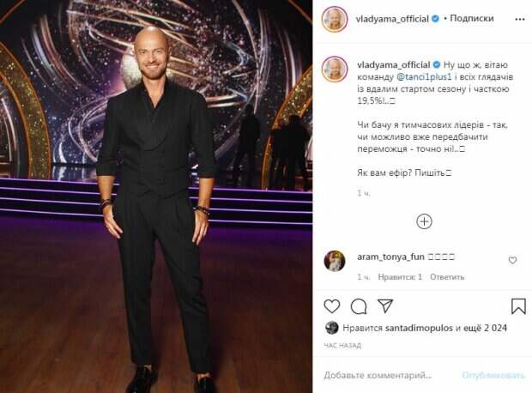Click vladyama_official avatar beside the caption
Viewport: 532px width, 393px height.
[335, 70]
